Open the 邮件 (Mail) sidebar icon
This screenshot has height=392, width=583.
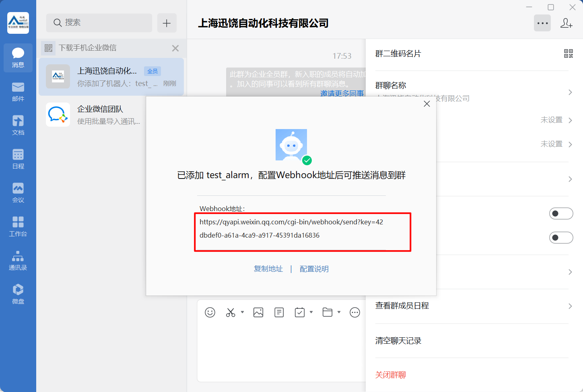pyautogui.click(x=18, y=92)
